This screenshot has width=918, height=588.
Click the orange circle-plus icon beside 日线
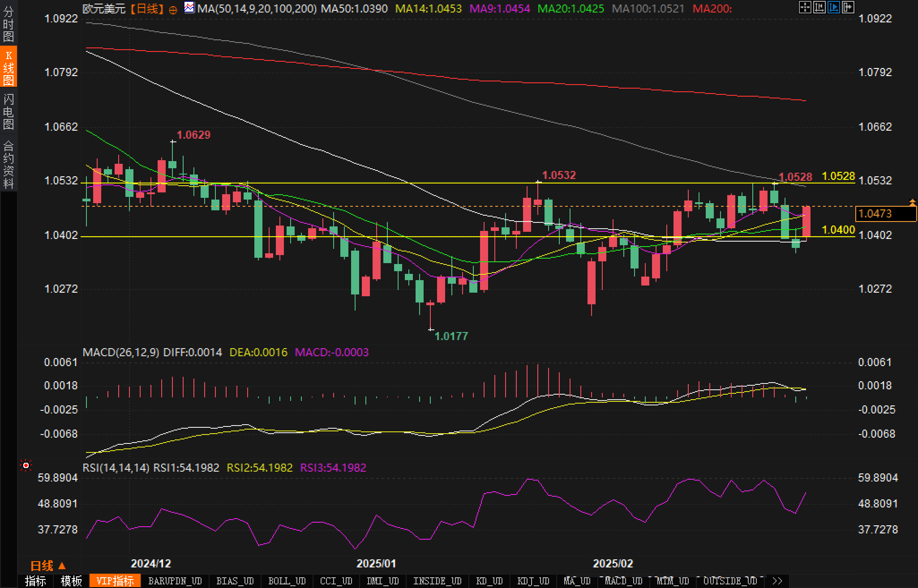[173, 9]
